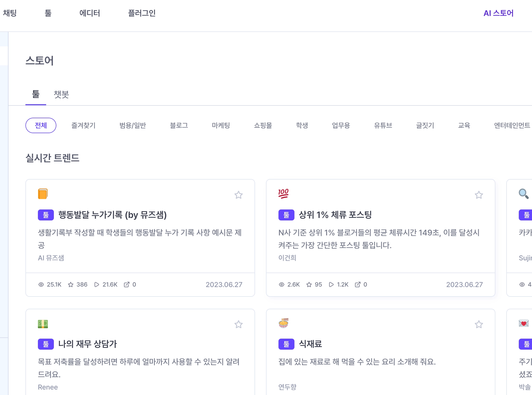
Task: Click the noodle bowl icon
Action: [x=283, y=323]
